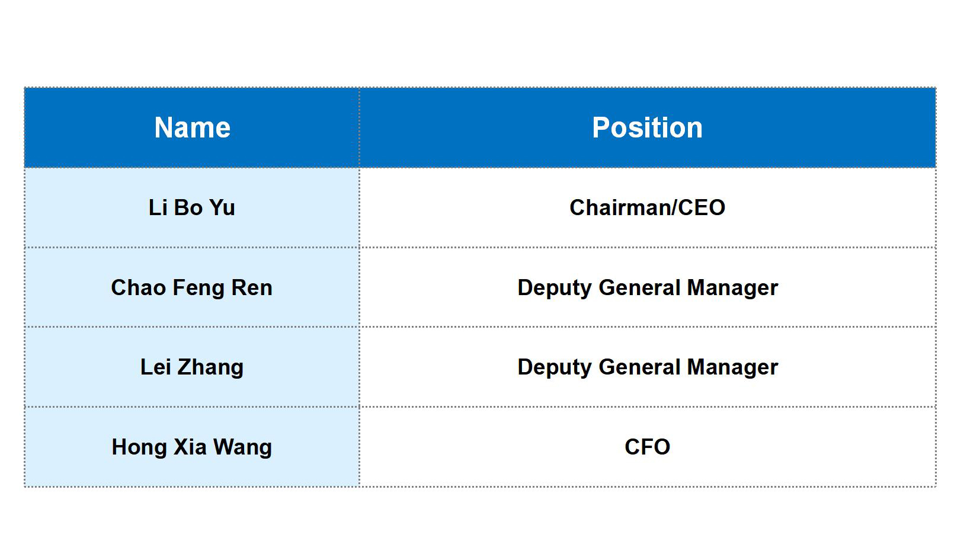Click the word "Li" in Li Bo Yu

pos(158,208)
